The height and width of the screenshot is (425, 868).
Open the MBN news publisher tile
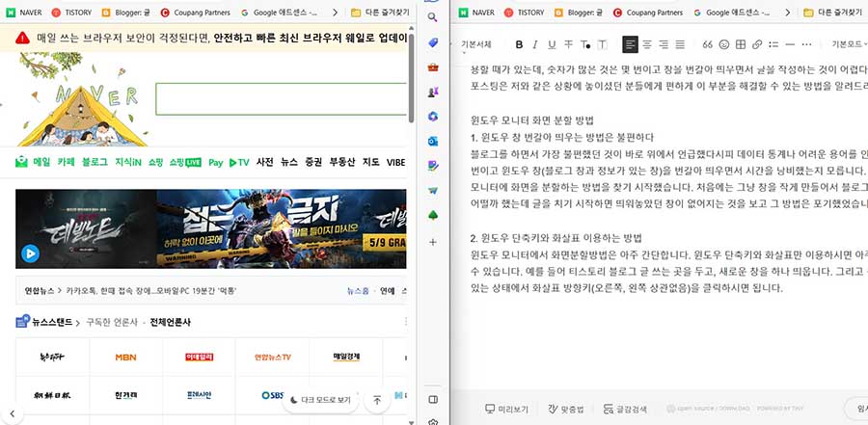coord(125,357)
